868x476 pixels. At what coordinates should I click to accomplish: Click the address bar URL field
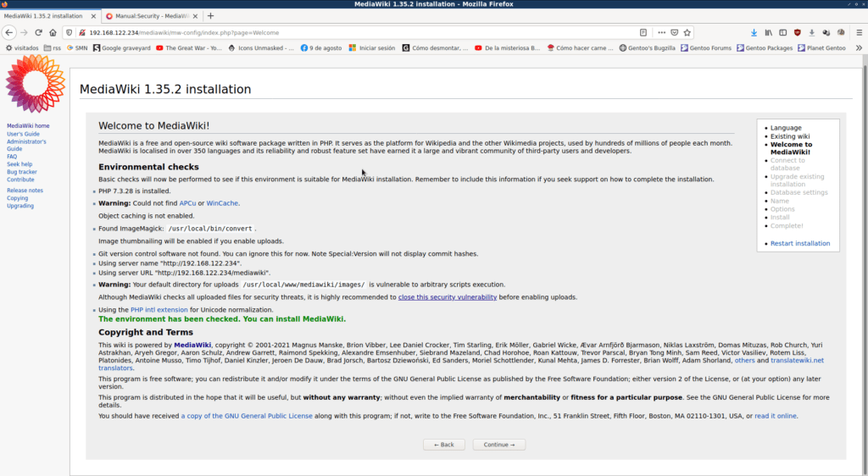pos(359,33)
